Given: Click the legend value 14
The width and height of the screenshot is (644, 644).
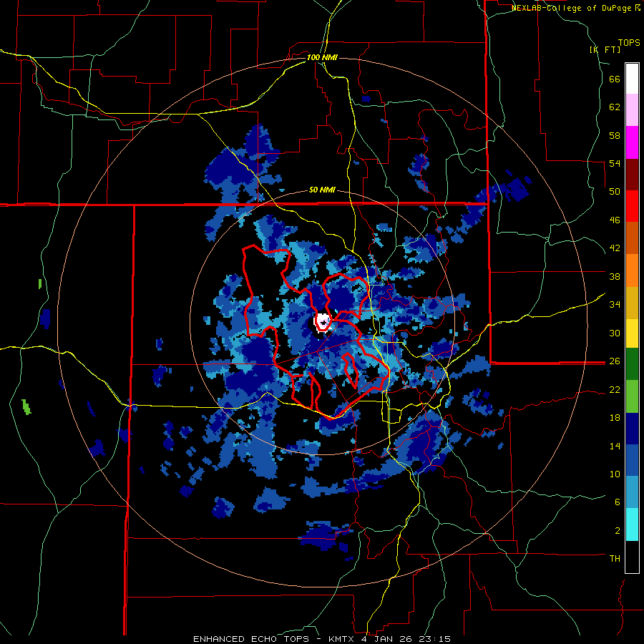Looking at the screenshot, I should point(615,446).
